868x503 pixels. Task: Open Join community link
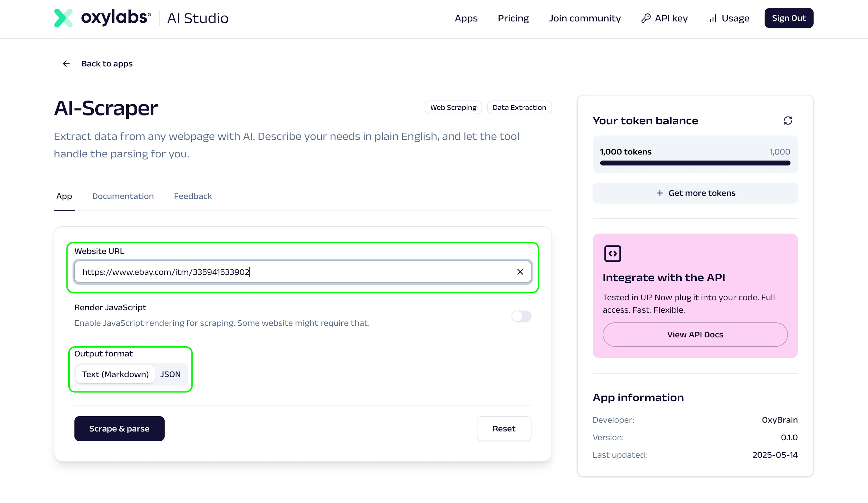pos(585,18)
